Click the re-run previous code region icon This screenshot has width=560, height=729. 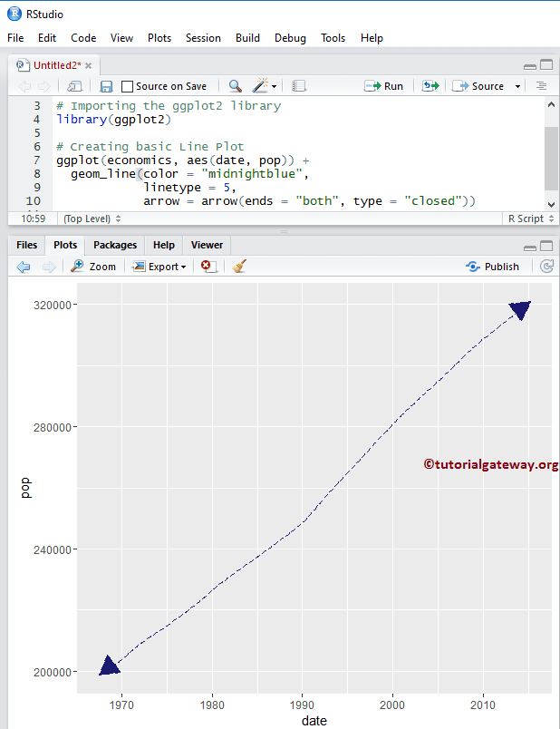(430, 86)
